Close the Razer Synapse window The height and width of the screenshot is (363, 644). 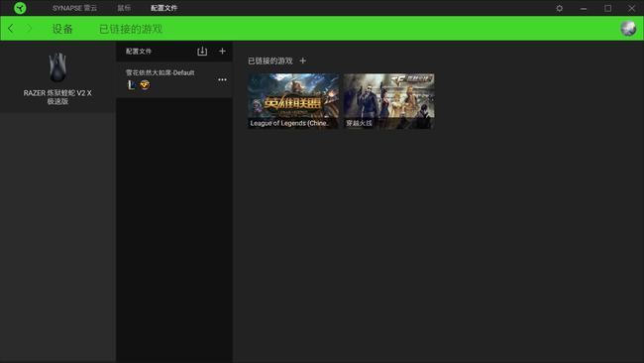[x=632, y=8]
